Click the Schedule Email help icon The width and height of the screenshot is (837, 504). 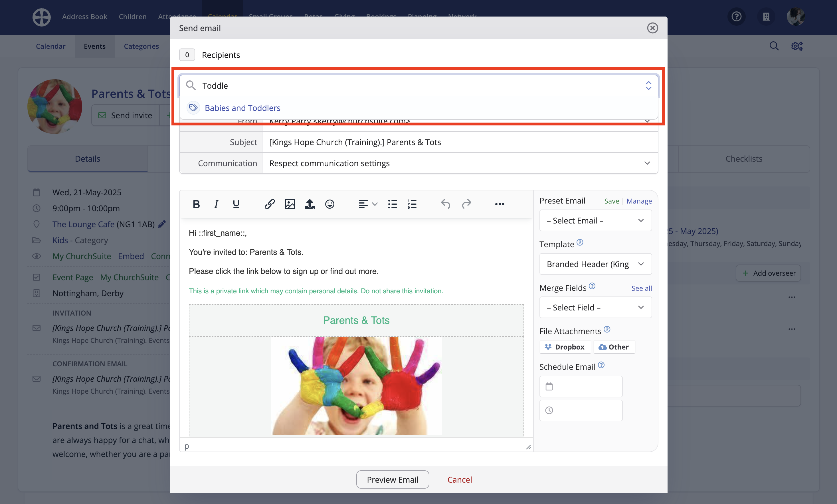601,365
